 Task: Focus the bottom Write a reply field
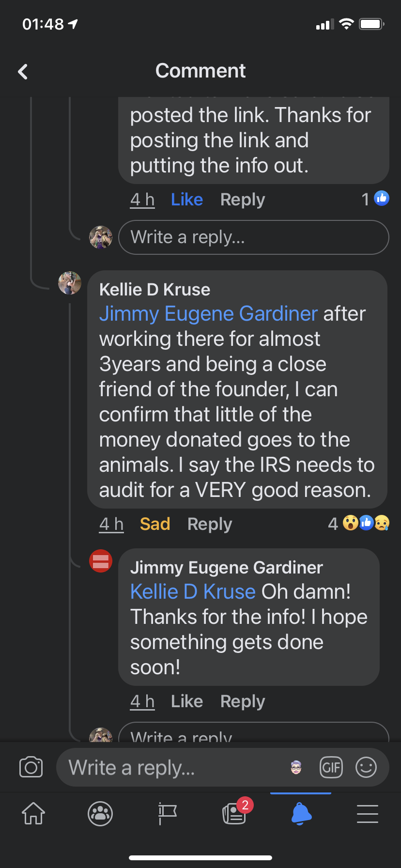[x=170, y=767]
